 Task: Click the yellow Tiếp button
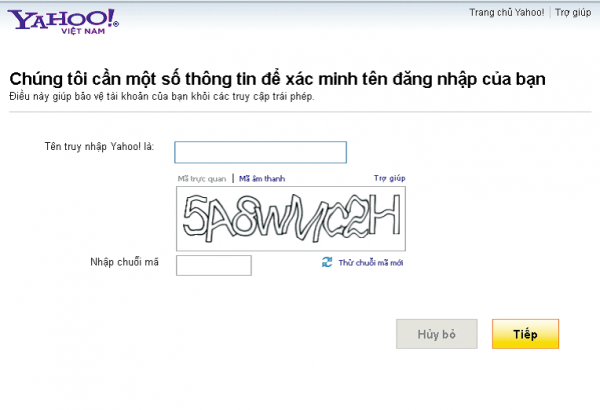point(525,334)
